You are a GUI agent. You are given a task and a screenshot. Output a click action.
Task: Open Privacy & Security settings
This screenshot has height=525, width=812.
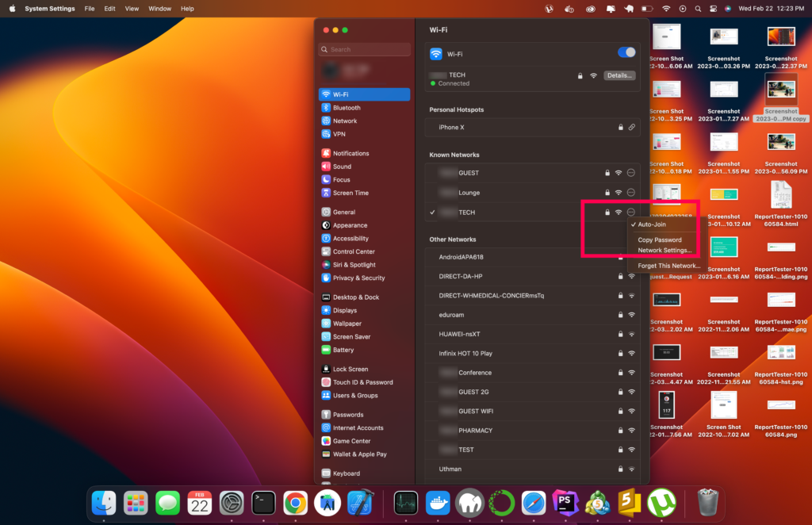coord(365,278)
